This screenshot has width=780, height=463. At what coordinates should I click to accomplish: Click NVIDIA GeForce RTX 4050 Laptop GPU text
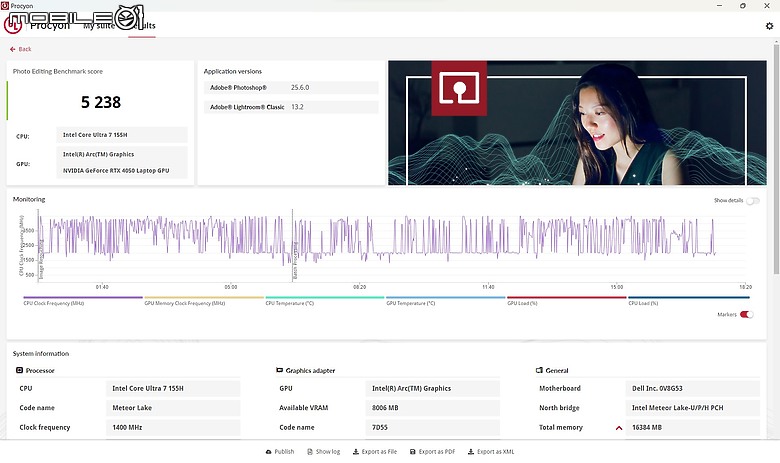(x=116, y=171)
